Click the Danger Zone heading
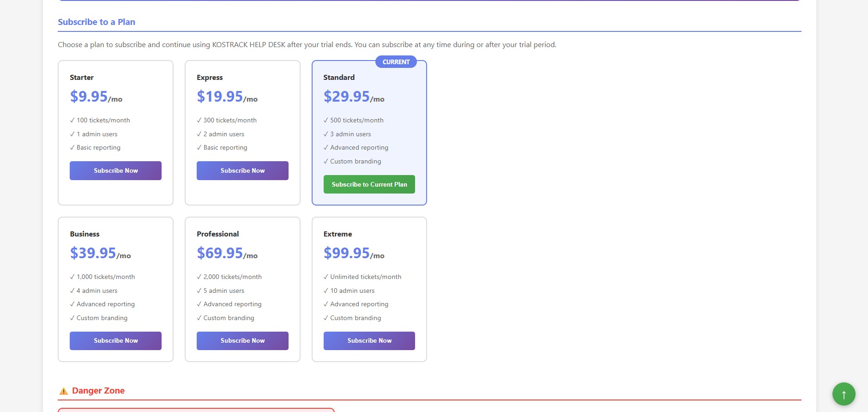Viewport: 868px width, 412px height. click(98, 390)
